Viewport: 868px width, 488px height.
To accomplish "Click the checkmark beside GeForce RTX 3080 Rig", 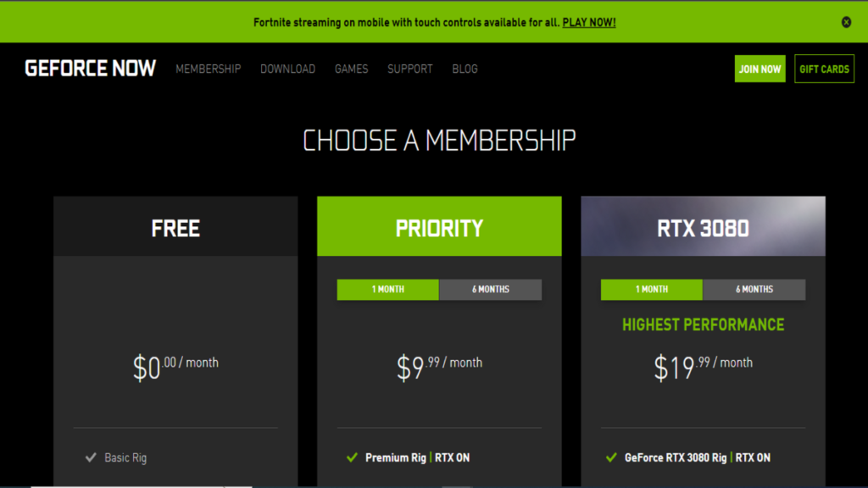I will [610, 457].
